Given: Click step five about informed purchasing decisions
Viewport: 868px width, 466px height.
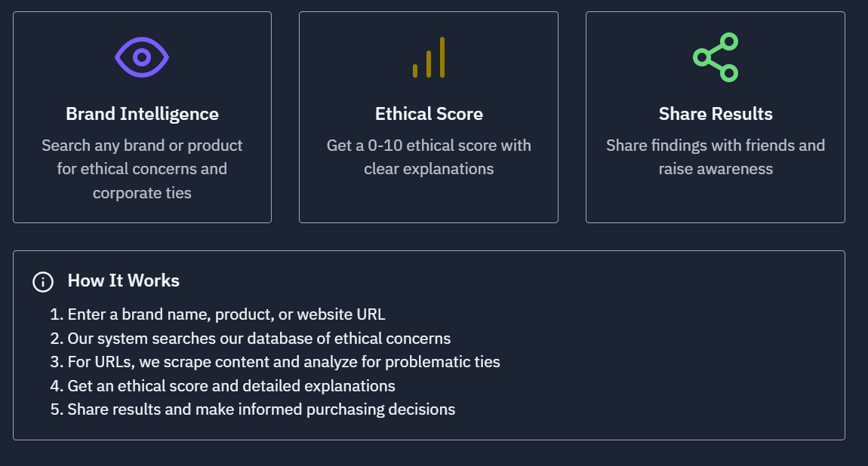Looking at the screenshot, I should tap(252, 409).
